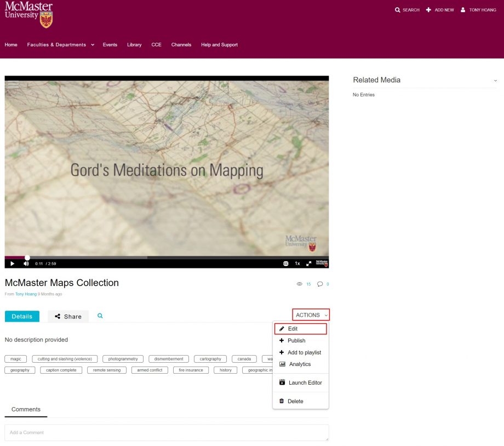The height and width of the screenshot is (446, 504).
Task: Click the remote sensing tag
Action: coord(107,370)
